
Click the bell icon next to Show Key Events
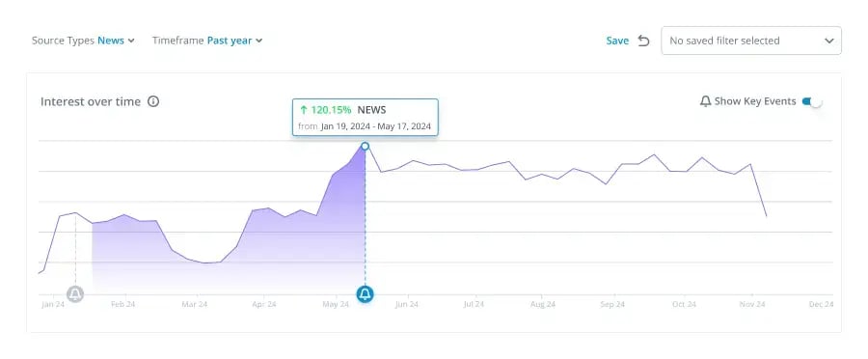coord(705,101)
